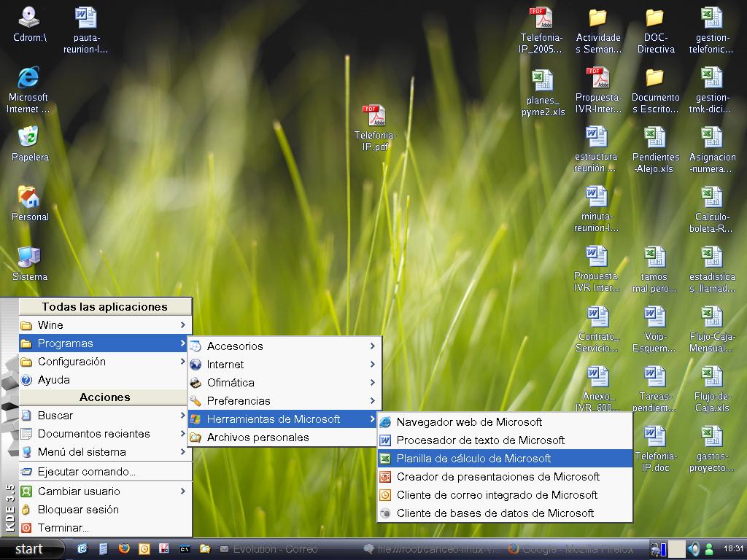Launch Cliente de bases de datos de Microsoft
Image resolution: width=747 pixels, height=560 pixels.
pos(505,513)
